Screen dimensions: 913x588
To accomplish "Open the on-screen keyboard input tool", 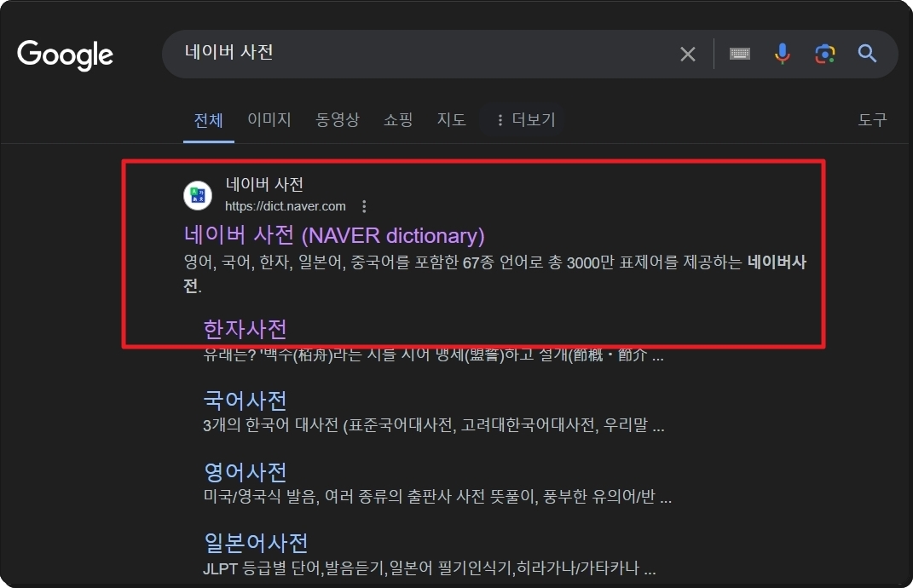I will [739, 55].
